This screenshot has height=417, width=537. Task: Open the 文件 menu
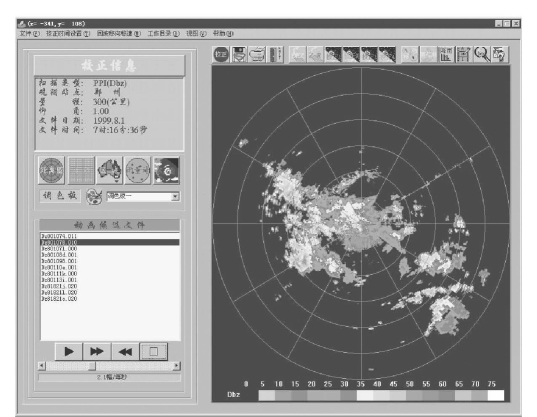coord(29,34)
